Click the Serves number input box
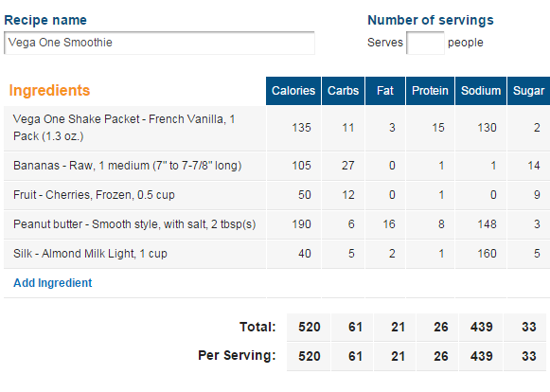 (x=425, y=43)
